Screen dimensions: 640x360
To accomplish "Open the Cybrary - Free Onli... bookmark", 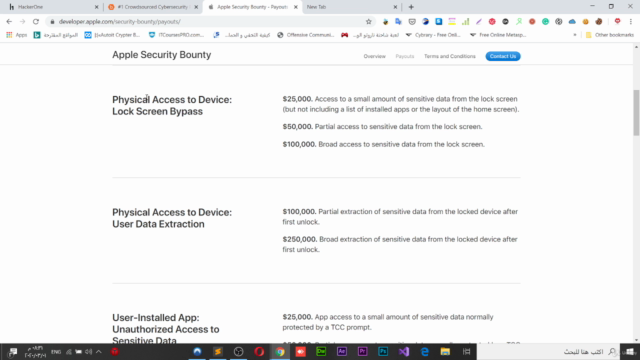I will [433, 35].
